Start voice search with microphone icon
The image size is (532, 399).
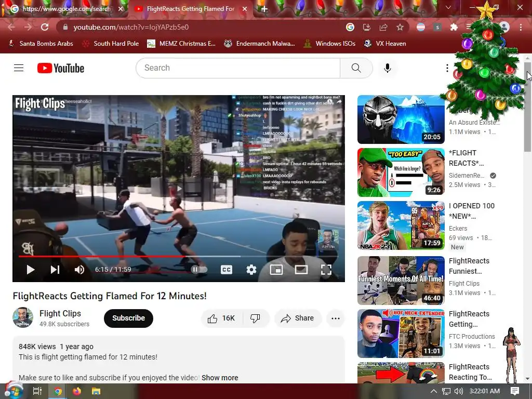click(x=388, y=68)
